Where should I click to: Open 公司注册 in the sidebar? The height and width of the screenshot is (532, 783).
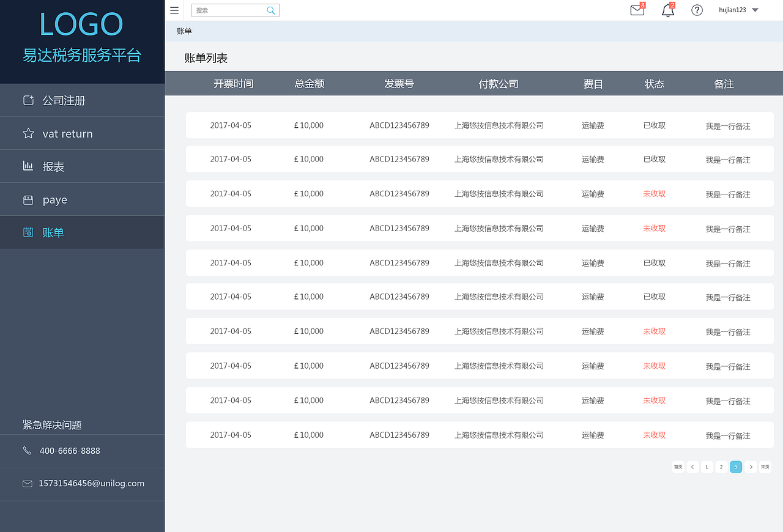pos(82,100)
